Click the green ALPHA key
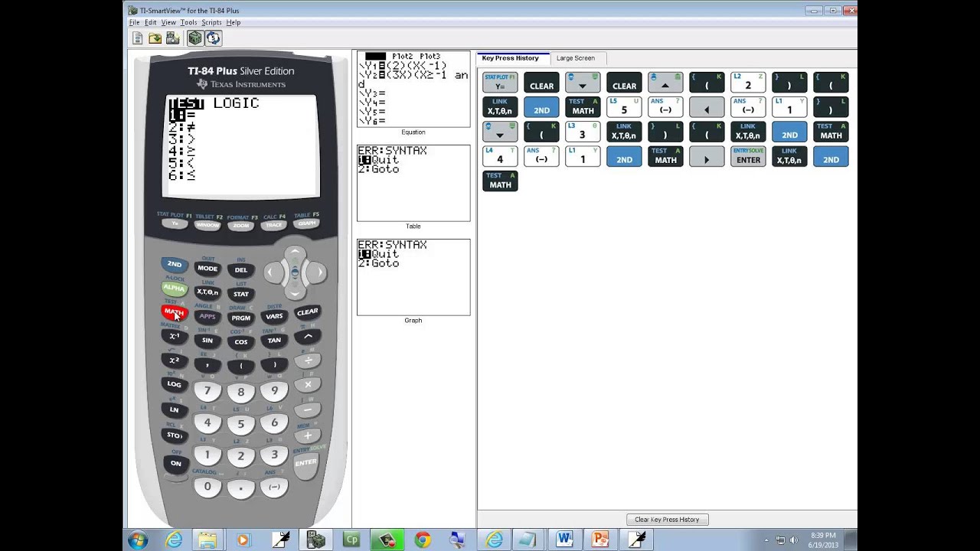This screenshot has height=551, width=980. coord(175,289)
